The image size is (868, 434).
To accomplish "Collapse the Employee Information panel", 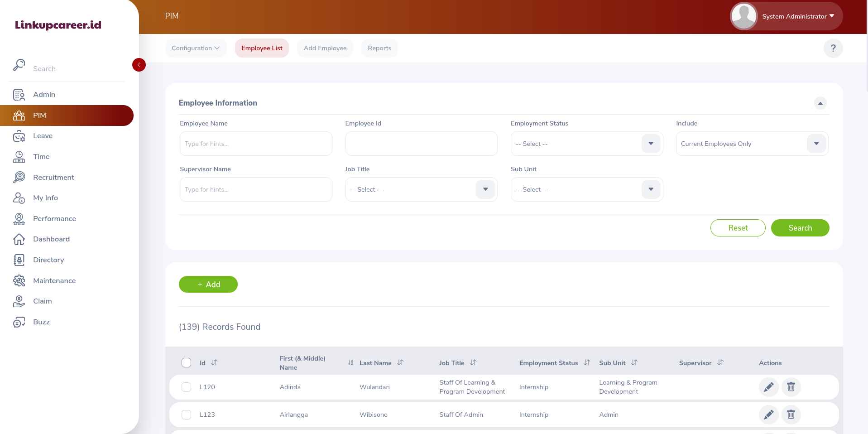I will click(x=820, y=103).
